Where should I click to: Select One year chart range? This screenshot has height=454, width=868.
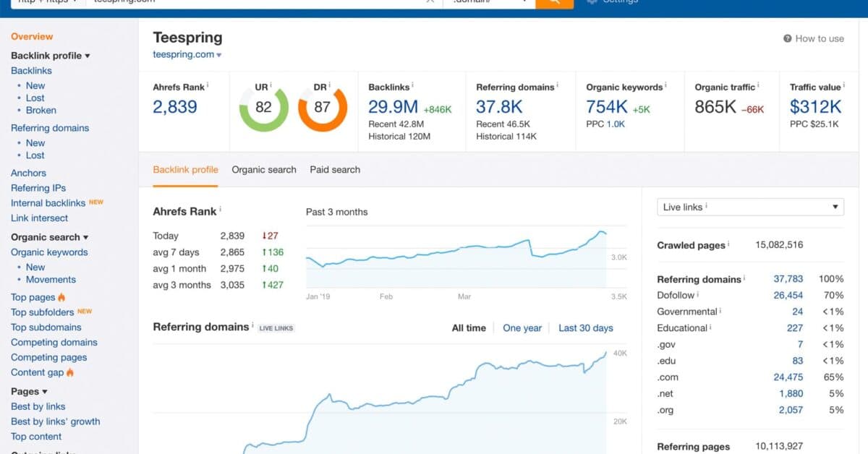[x=522, y=328]
